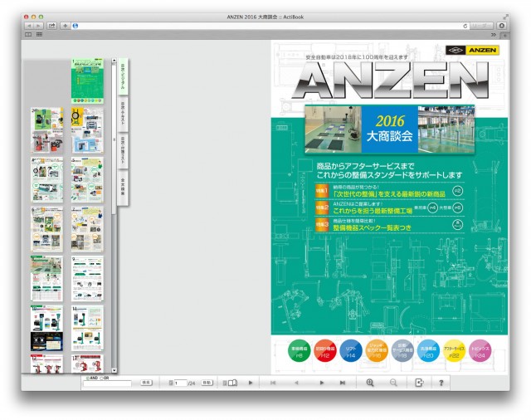Click the リーダー Reader button
The image size is (531, 420).
[481, 26]
